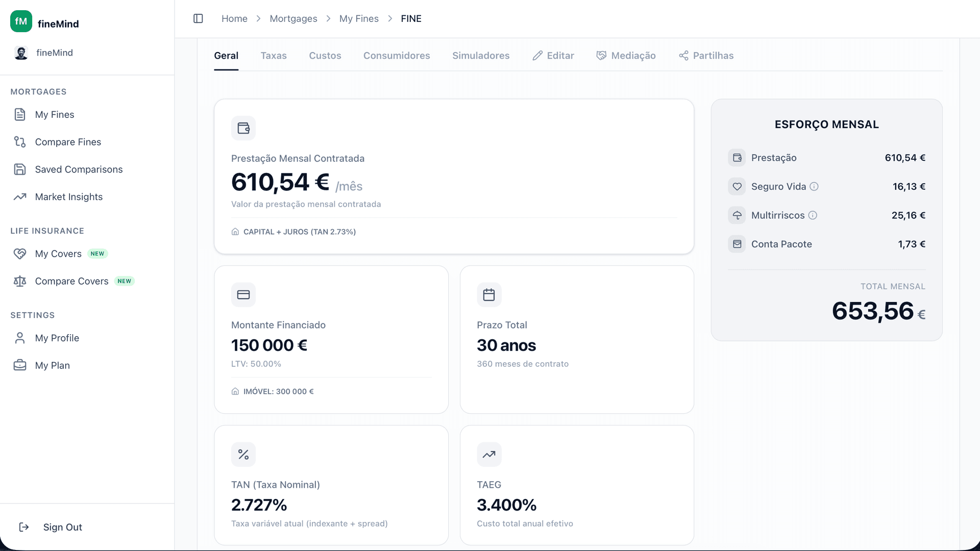
Task: Go to Compare Fines in sidebar
Action: pyautogui.click(x=68, y=142)
